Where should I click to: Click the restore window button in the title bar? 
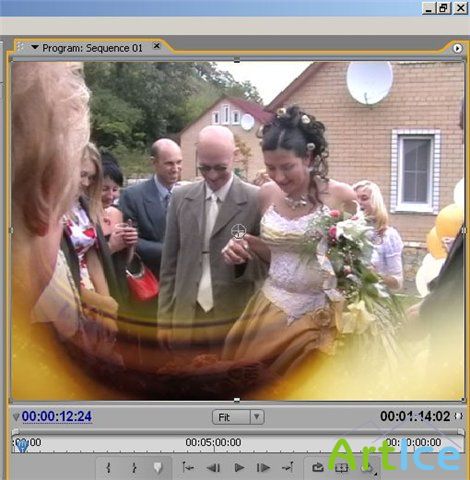click(443, 8)
